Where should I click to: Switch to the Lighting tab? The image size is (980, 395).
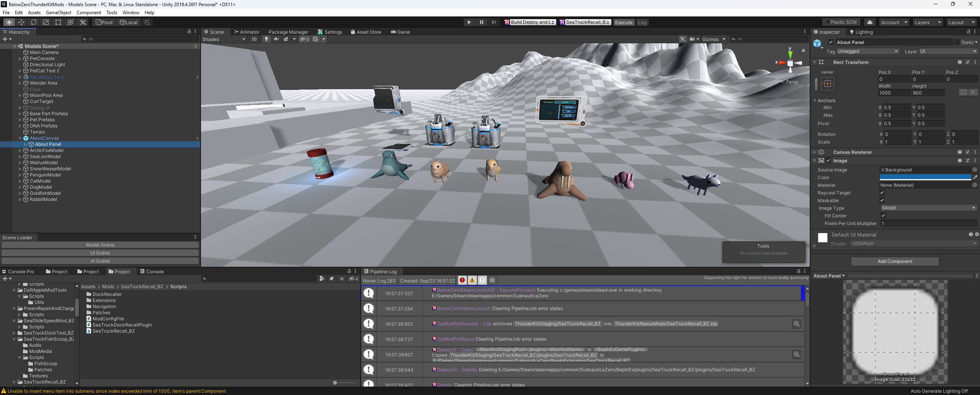point(861,32)
